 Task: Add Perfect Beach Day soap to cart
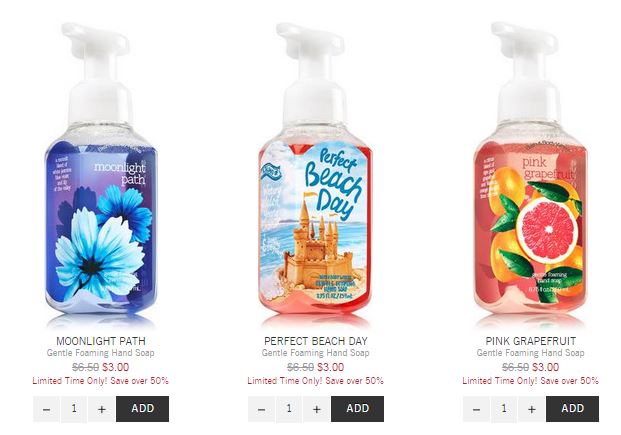pos(358,409)
